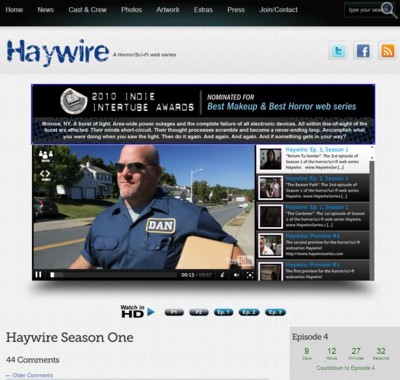Image resolution: width=400 pixels, height=380 pixels.
Task: Click the Preview #1 playlist thumbnail
Action: (x=271, y=271)
